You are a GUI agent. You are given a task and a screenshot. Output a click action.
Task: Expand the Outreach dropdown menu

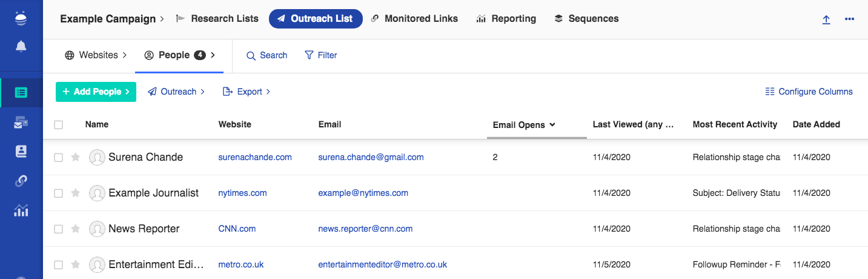176,92
